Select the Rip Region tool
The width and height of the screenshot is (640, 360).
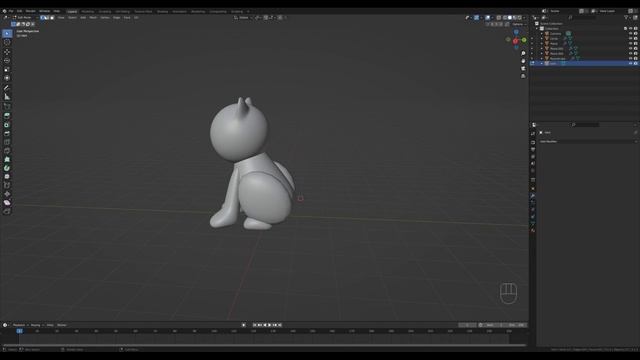pyautogui.click(x=7, y=211)
